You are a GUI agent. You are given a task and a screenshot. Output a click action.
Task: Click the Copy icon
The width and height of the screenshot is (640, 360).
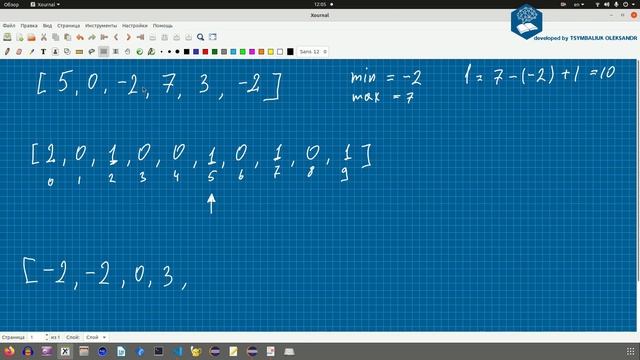(56, 37)
